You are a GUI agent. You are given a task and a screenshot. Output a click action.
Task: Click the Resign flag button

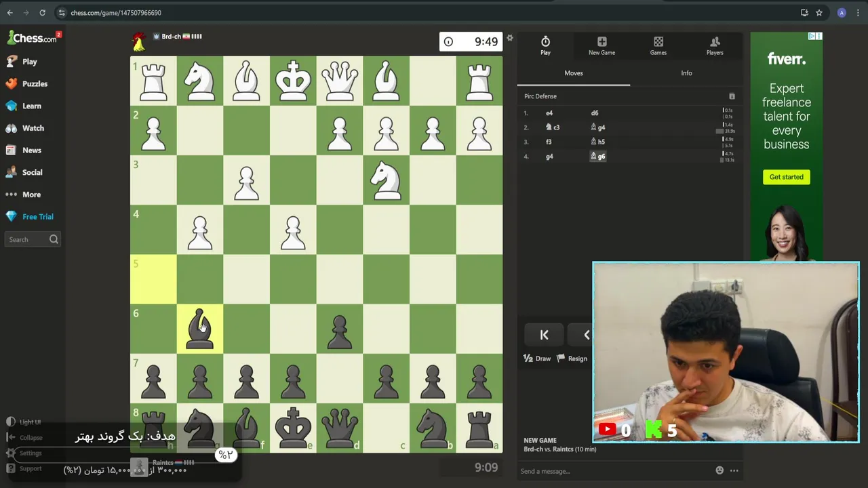pyautogui.click(x=572, y=359)
